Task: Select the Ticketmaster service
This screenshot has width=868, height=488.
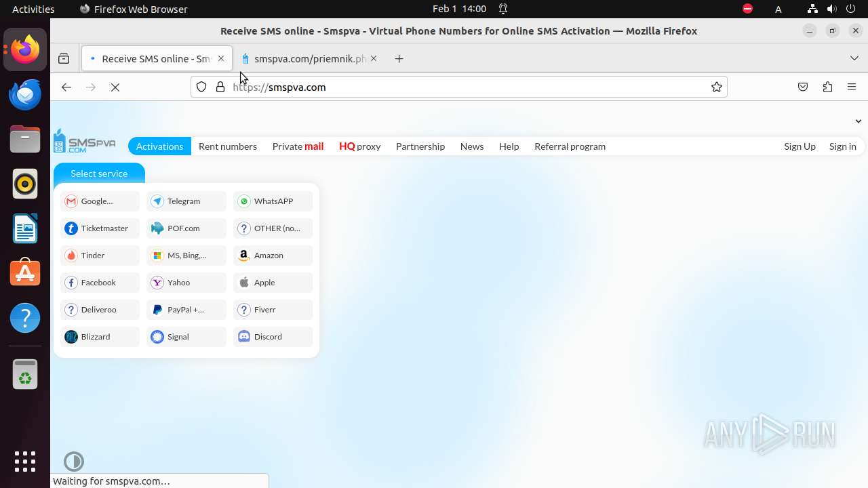Action: (100, 228)
